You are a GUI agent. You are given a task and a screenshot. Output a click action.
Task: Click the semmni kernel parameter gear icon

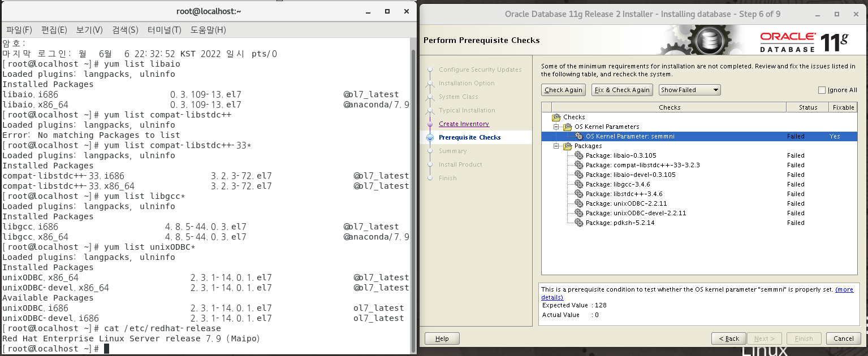[579, 136]
